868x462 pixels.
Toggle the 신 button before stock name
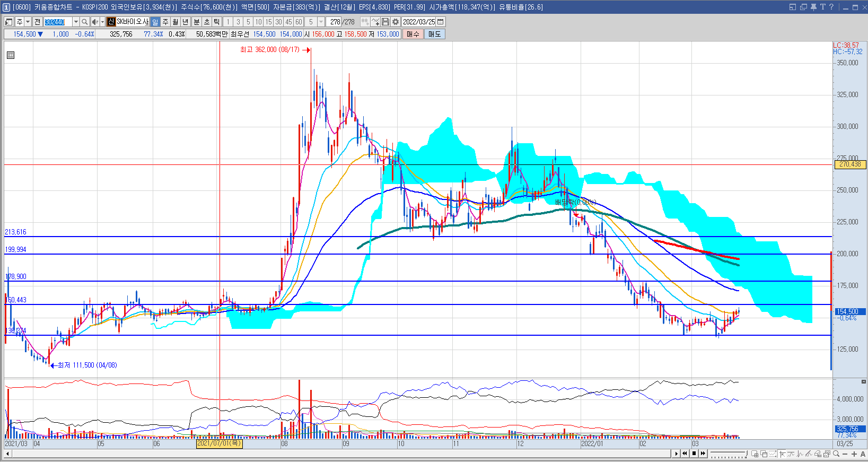point(111,22)
